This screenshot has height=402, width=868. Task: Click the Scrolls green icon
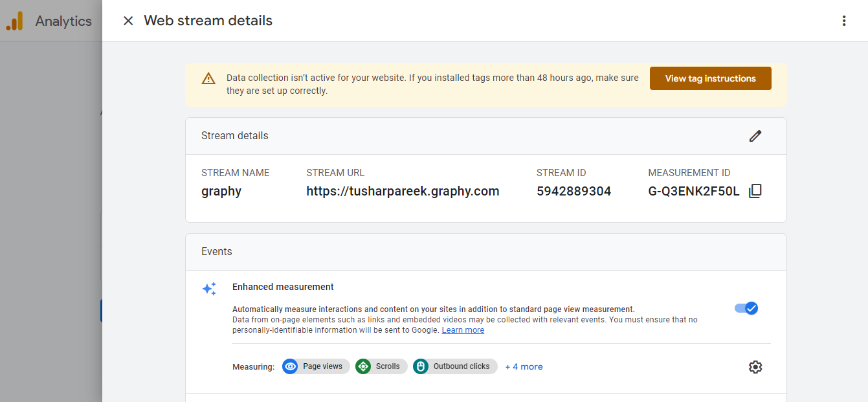(x=363, y=366)
